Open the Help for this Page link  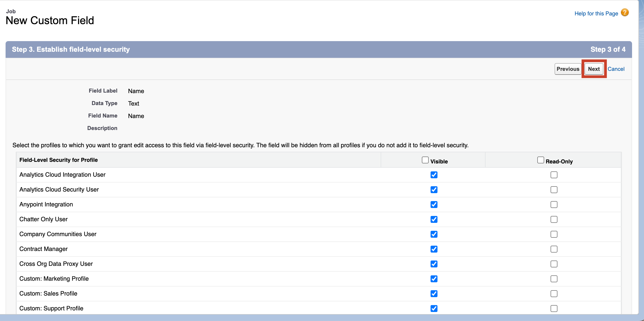click(x=596, y=13)
